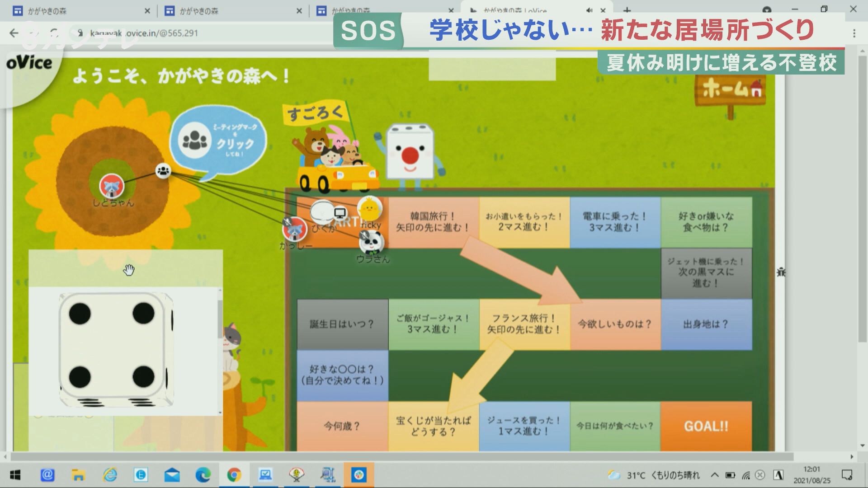
Task: Click the horizontal page scrollbar
Action: coord(402,457)
